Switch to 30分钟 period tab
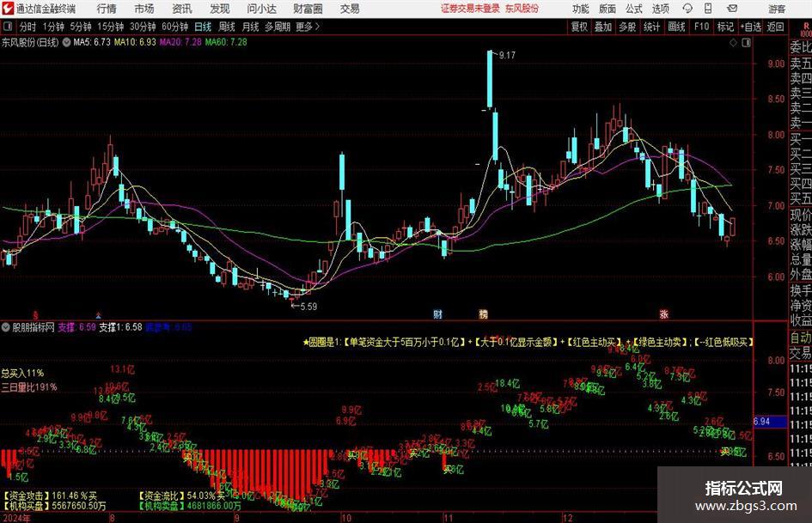This screenshot has height=523, width=812. pyautogui.click(x=143, y=27)
